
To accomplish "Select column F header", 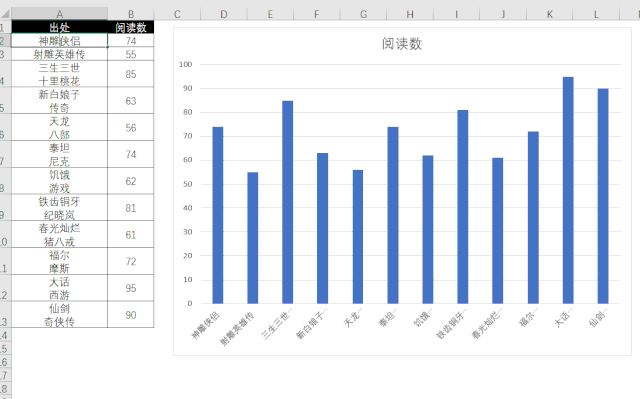I will [317, 14].
